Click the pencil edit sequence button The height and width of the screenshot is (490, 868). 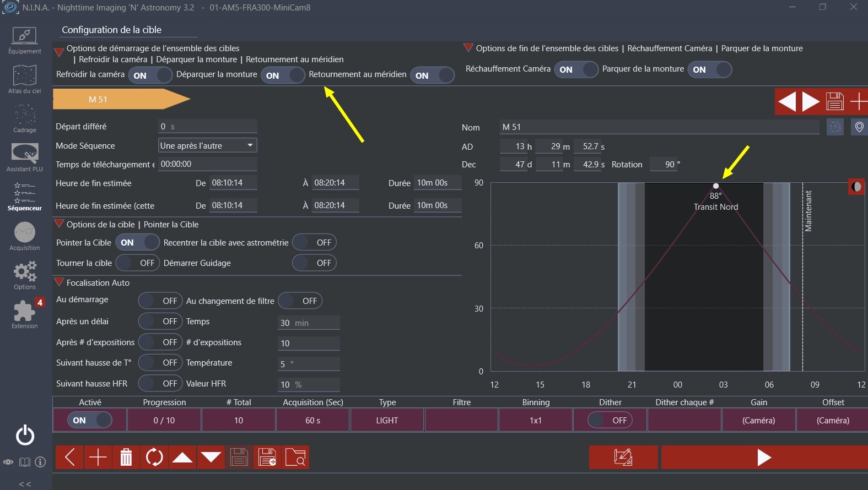coord(623,458)
